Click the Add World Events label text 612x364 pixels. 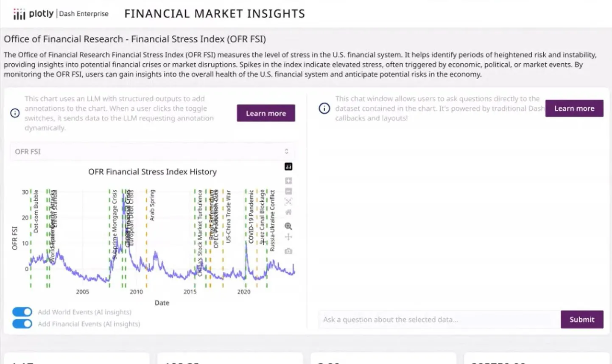[x=84, y=312]
